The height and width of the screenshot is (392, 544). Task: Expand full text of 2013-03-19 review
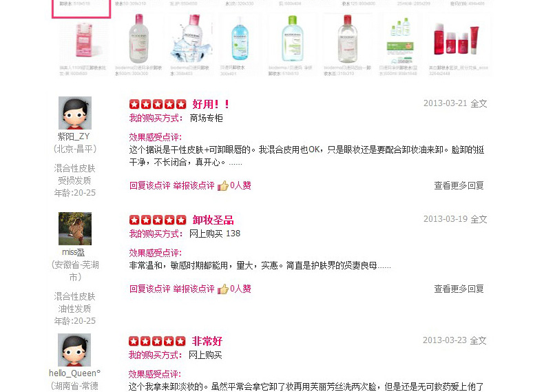(x=479, y=219)
